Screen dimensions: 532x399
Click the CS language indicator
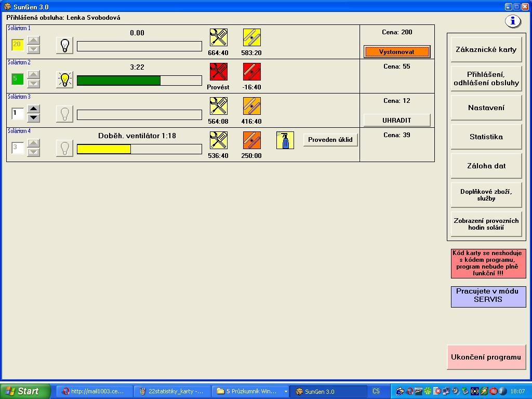[x=376, y=391]
